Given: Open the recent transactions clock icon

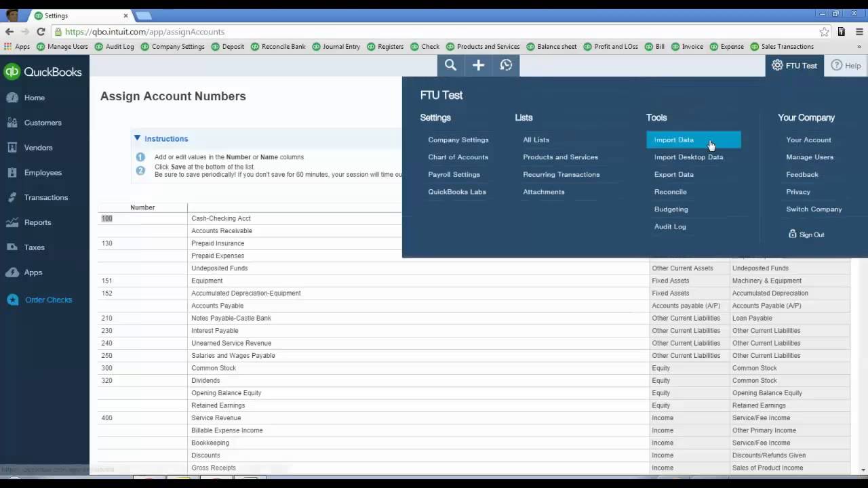Looking at the screenshot, I should point(506,65).
